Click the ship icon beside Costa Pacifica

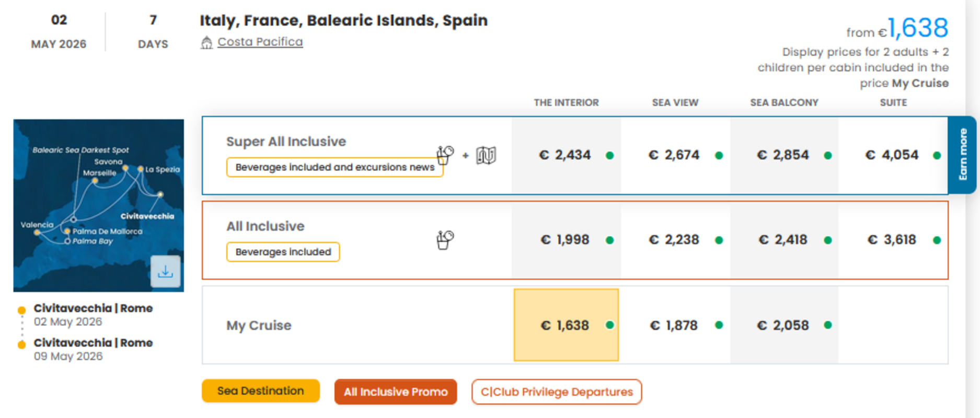(x=206, y=42)
